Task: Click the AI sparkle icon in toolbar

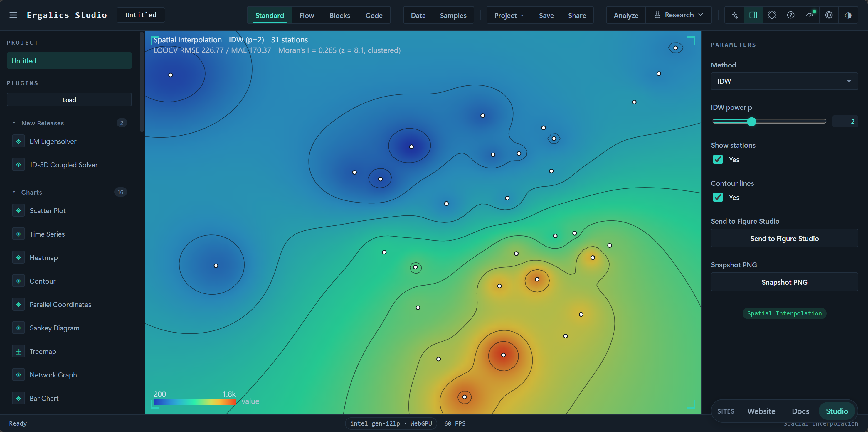Action: [735, 15]
